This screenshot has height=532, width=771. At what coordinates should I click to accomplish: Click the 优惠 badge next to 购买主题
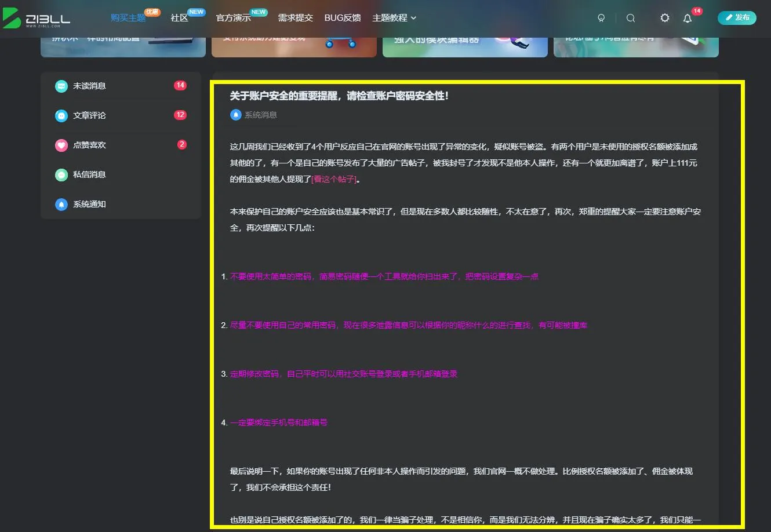tap(152, 12)
